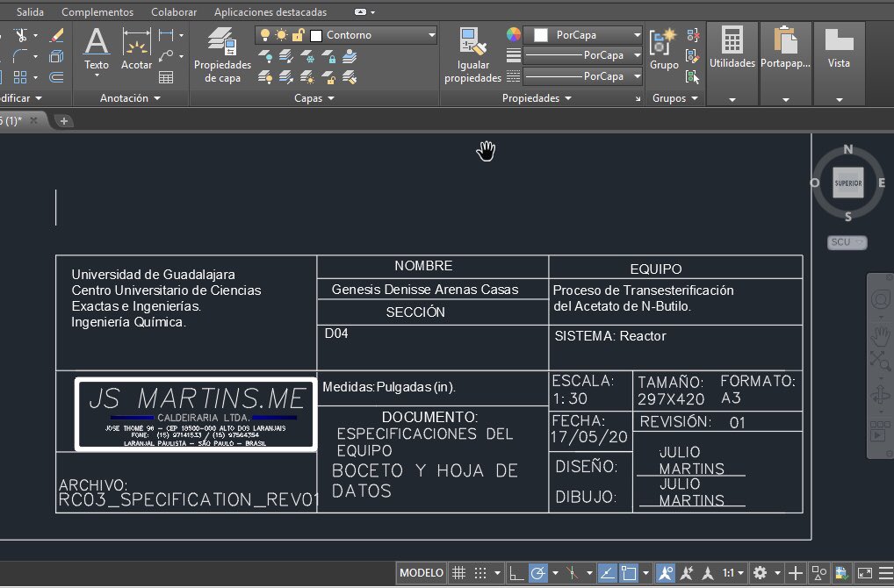
Task: Insert a table from Anotación panel
Action: (166, 77)
